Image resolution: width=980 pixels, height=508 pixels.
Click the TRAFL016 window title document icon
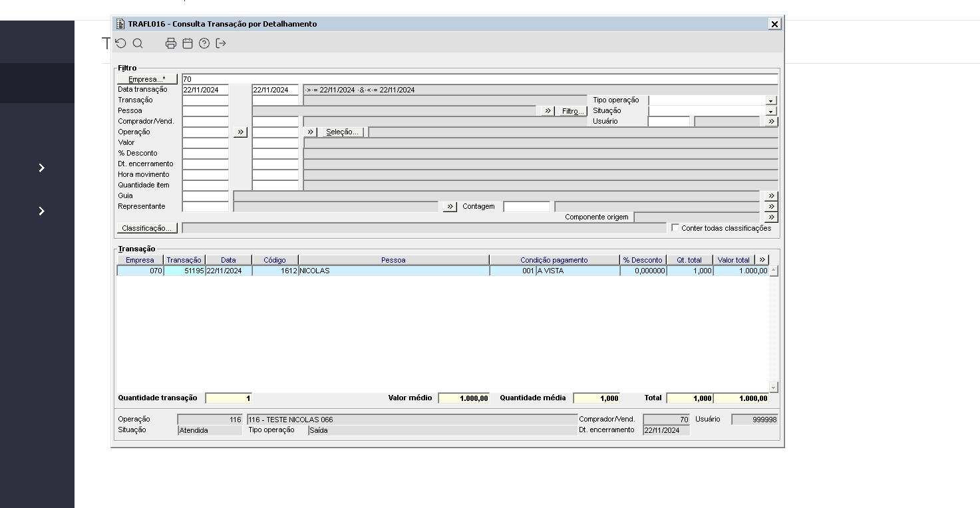click(x=120, y=24)
